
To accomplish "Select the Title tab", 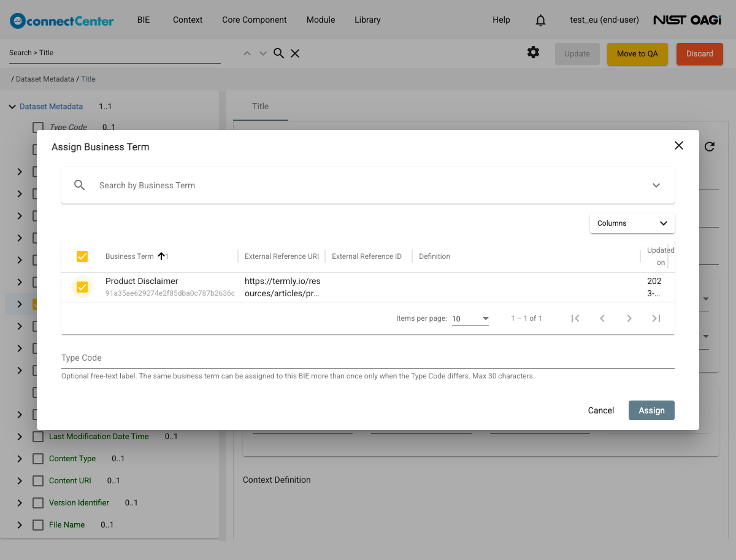I will pos(261,106).
